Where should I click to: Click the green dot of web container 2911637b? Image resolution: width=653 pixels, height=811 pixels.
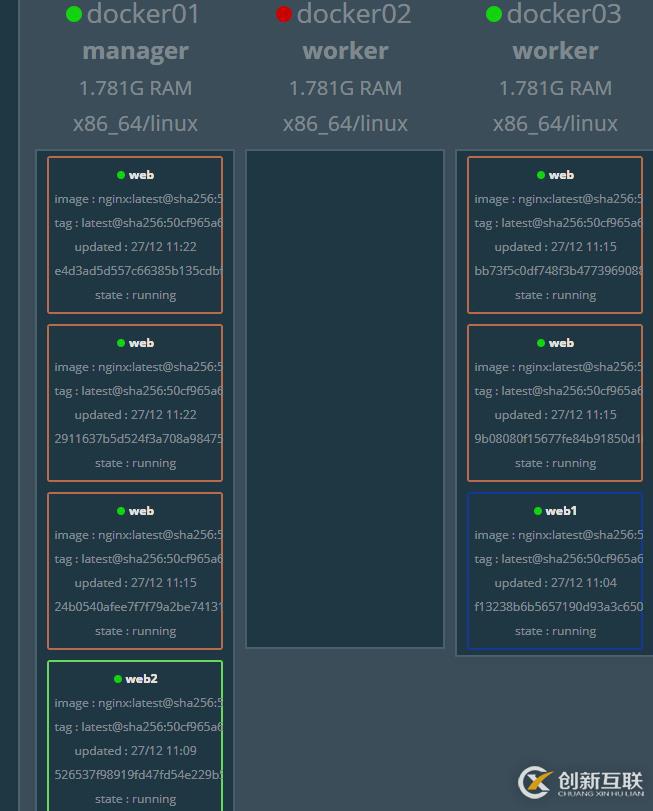(x=121, y=343)
